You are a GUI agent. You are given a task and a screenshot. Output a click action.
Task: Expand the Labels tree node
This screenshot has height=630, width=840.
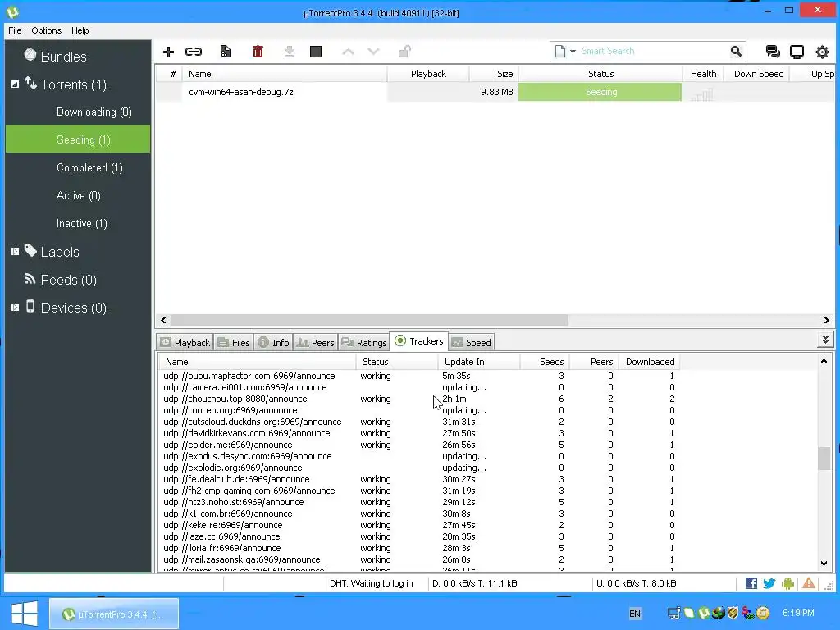(x=15, y=251)
